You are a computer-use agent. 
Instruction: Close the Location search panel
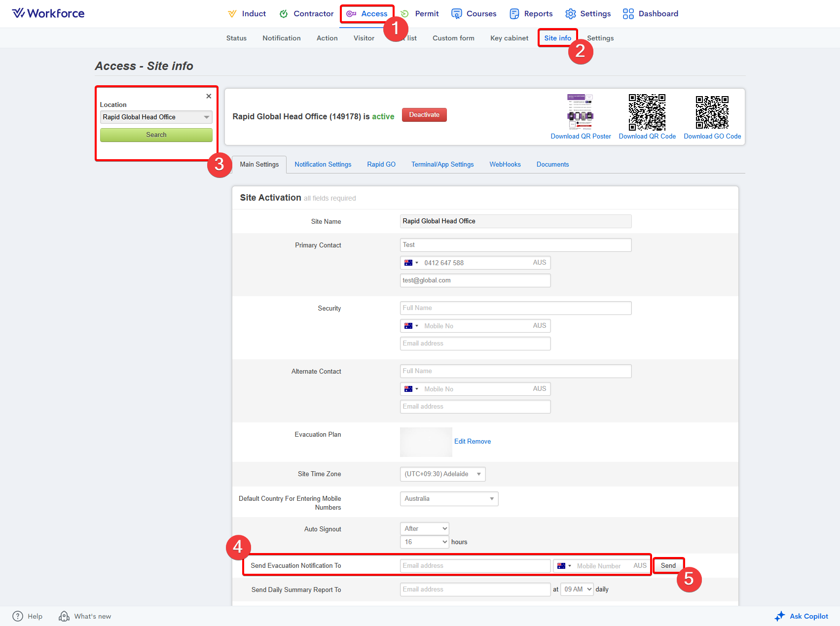point(209,96)
